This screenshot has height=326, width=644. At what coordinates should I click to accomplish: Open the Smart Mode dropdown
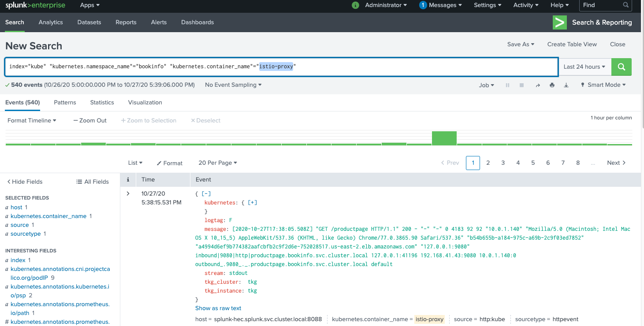[x=603, y=85]
